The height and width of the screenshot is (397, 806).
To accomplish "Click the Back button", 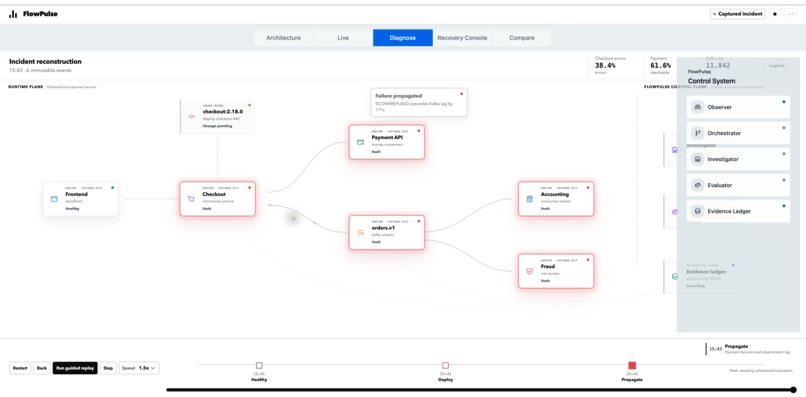I will (x=42, y=368).
